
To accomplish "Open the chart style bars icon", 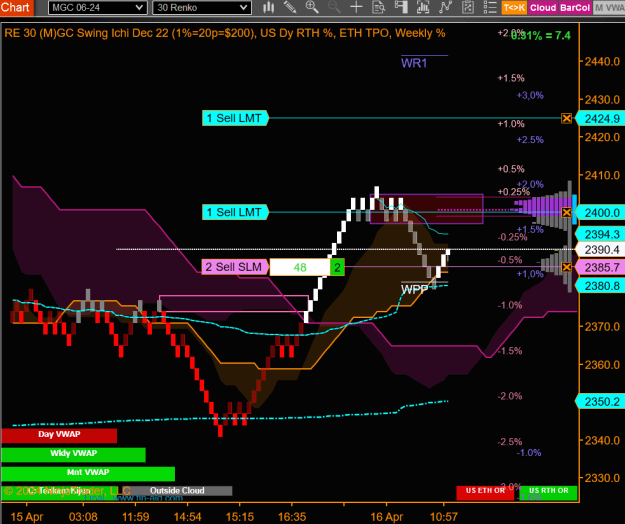I will pyautogui.click(x=269, y=7).
